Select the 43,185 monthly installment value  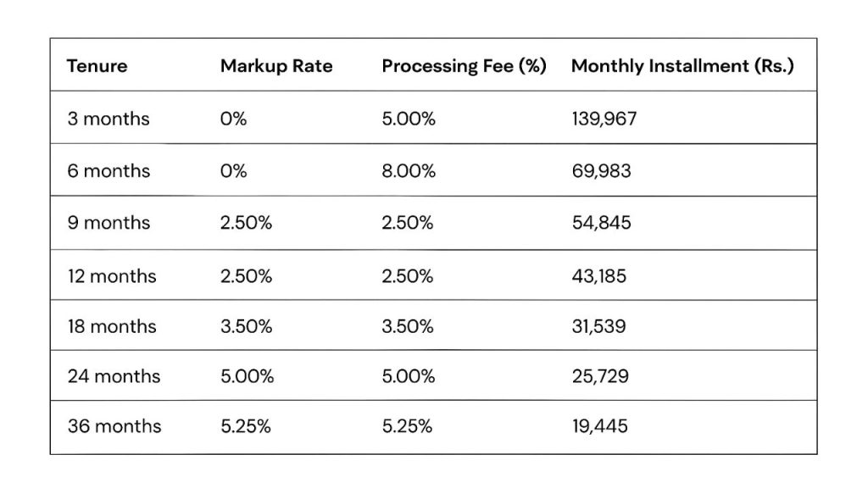click(x=599, y=275)
